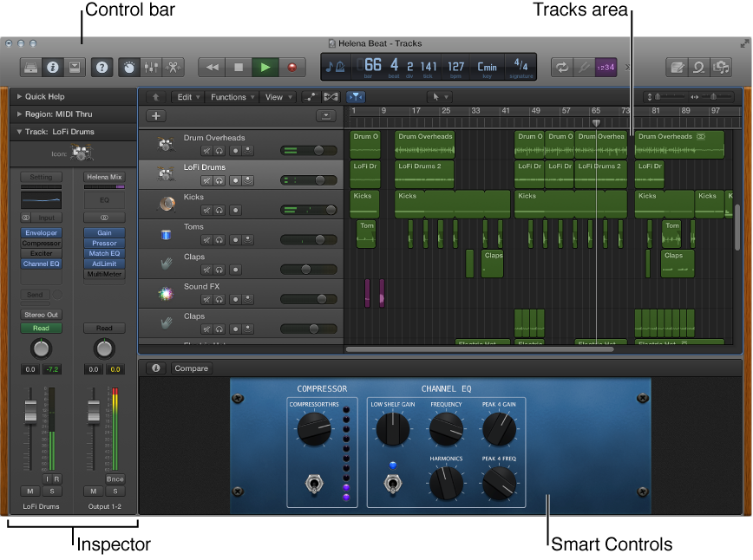Click the Toms drum track icon
Screen dimensions: 753x560
pyautogui.click(x=166, y=234)
